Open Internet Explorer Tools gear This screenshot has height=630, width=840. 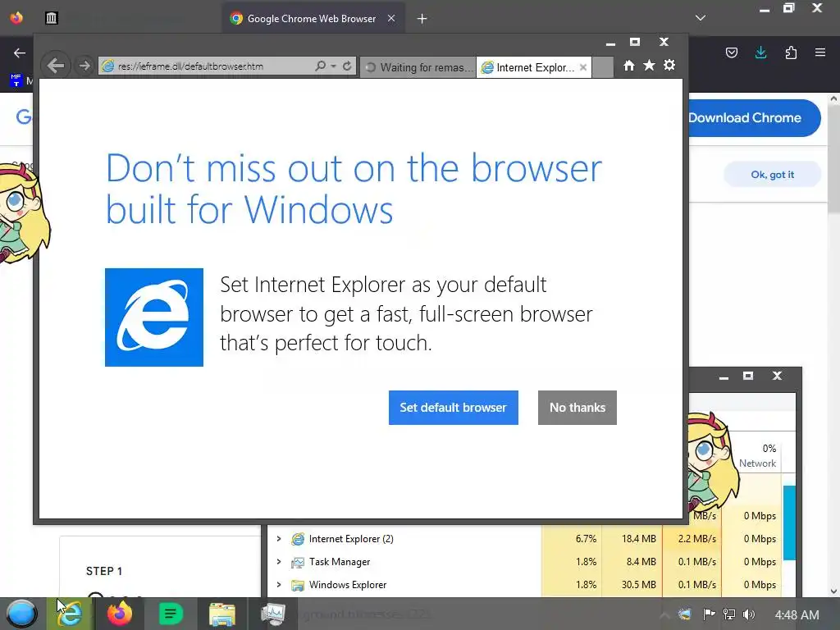pos(669,66)
